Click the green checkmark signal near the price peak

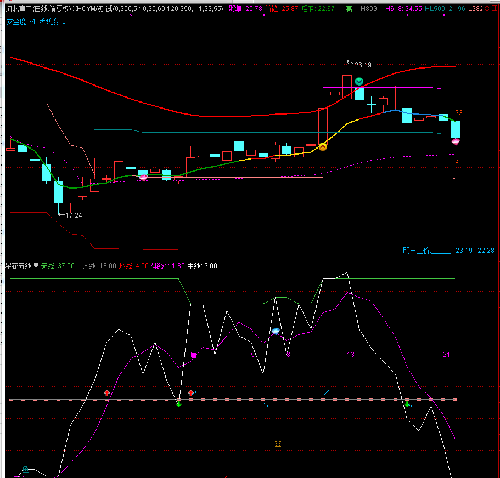[359, 81]
